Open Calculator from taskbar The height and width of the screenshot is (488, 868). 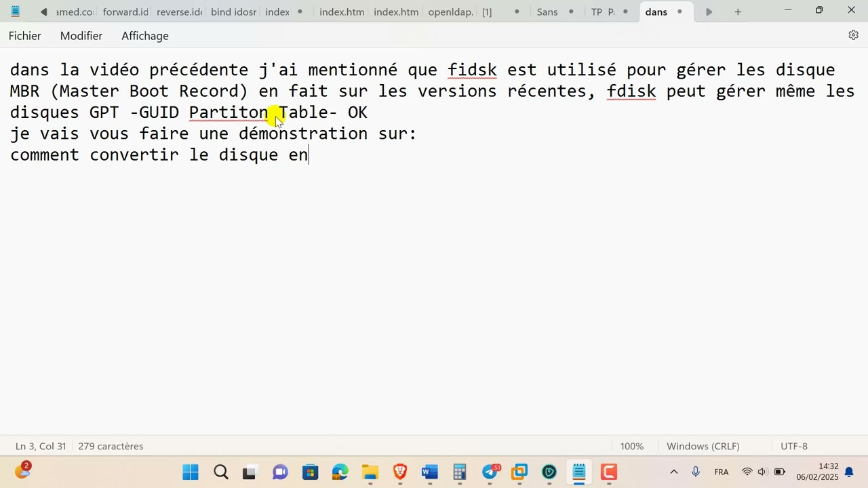(460, 472)
